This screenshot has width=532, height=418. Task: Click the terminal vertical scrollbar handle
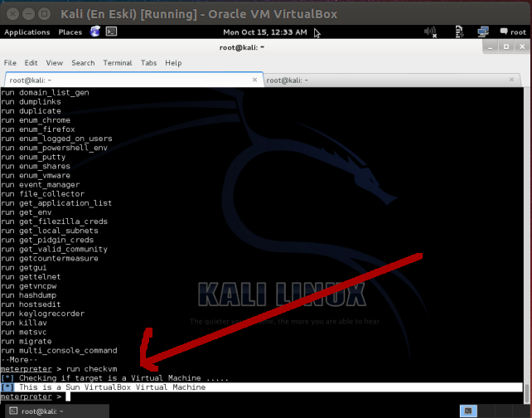(526, 394)
